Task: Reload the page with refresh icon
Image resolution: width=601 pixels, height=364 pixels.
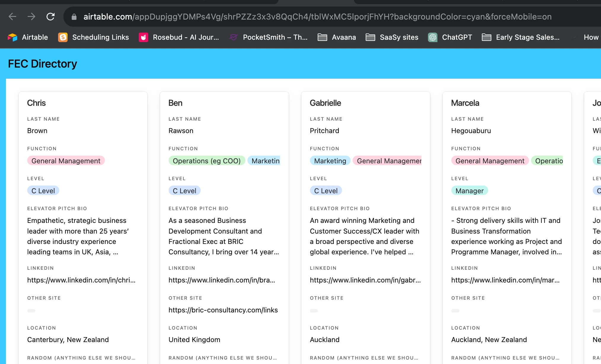Action: pos(50,17)
